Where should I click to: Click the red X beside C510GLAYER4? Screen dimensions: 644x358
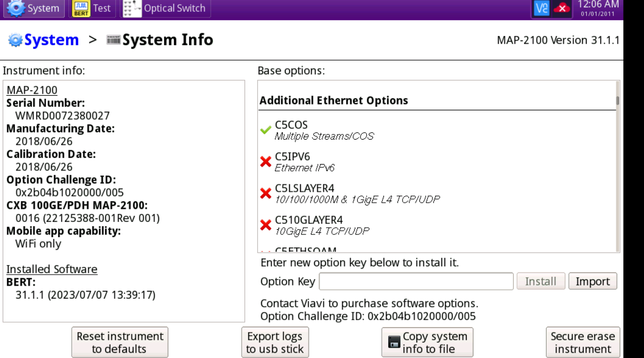tap(266, 225)
